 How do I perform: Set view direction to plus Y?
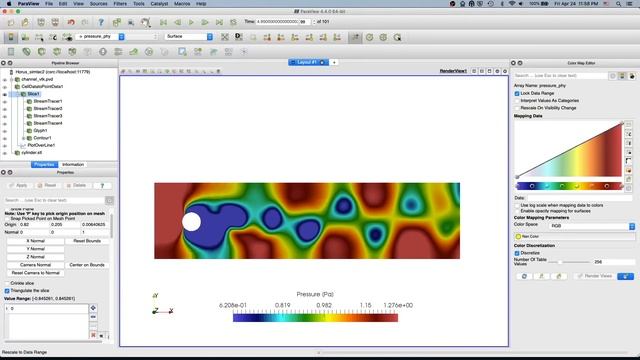point(295,37)
